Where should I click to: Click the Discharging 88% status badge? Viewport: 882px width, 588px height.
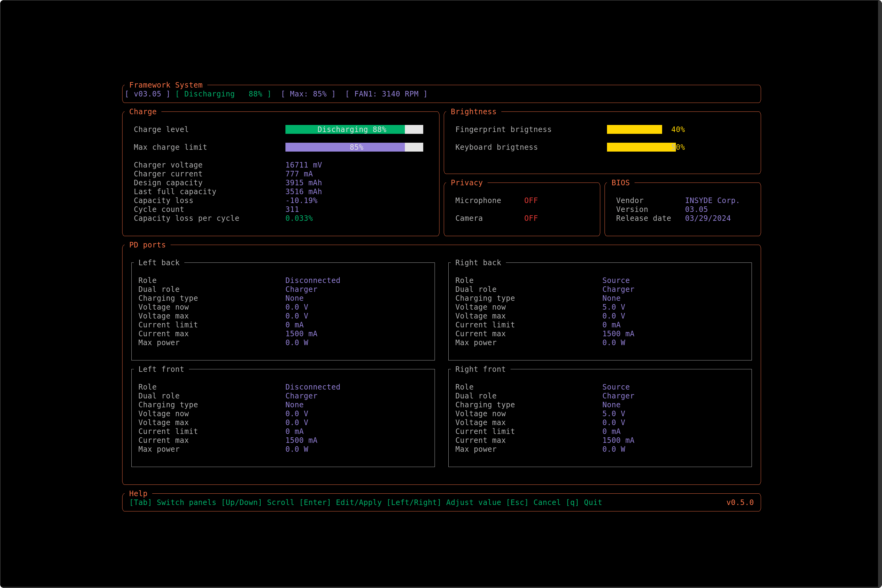[223, 94]
